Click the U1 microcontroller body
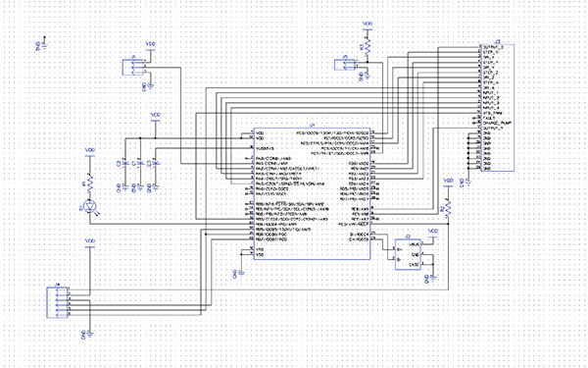The image size is (588, 368). click(x=313, y=193)
